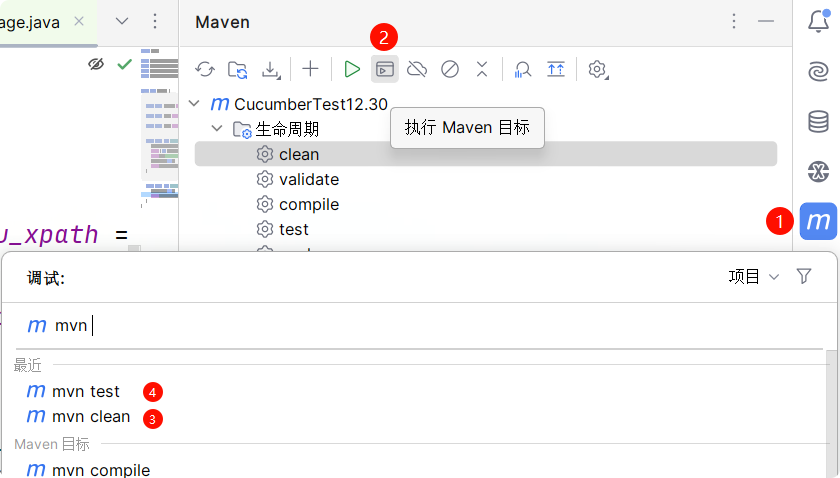Select the age.java editor tab
Screen dimensions: 840x478
[x=30, y=23]
